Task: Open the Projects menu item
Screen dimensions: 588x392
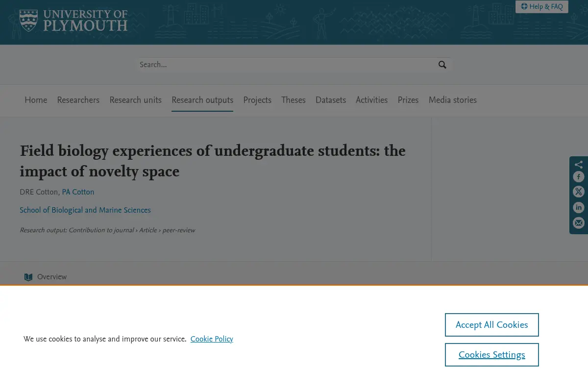Action: coord(257,100)
